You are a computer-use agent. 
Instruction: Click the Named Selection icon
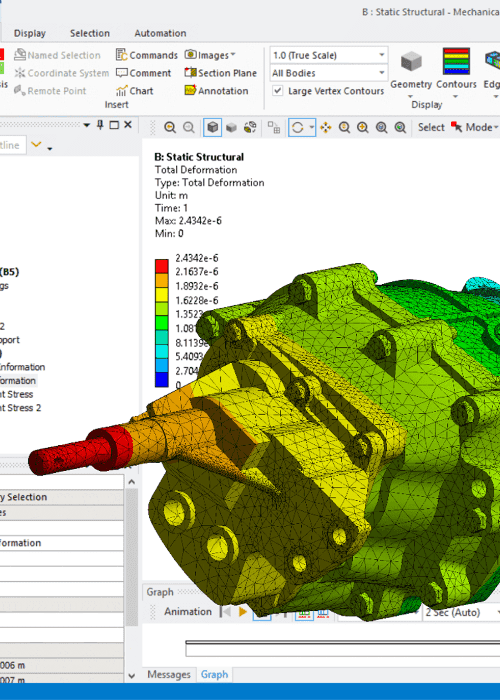(x=20, y=55)
